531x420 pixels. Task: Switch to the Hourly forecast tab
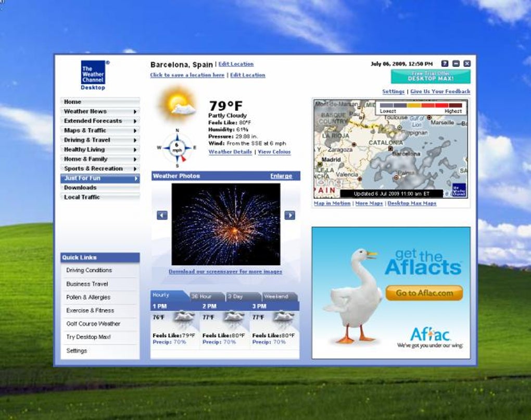point(169,296)
